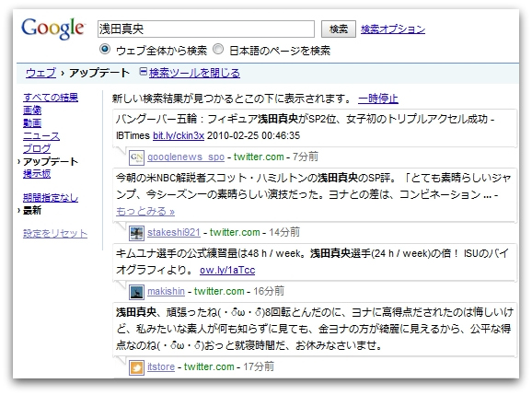Click the キムユナ選手の公式練習量 tweet text

click(312, 261)
